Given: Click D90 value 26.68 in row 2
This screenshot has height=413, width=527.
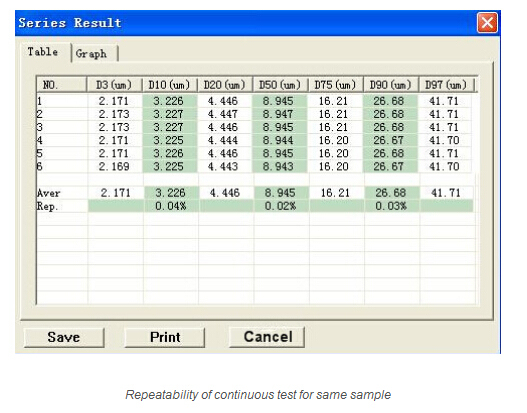Looking at the screenshot, I should (389, 114).
